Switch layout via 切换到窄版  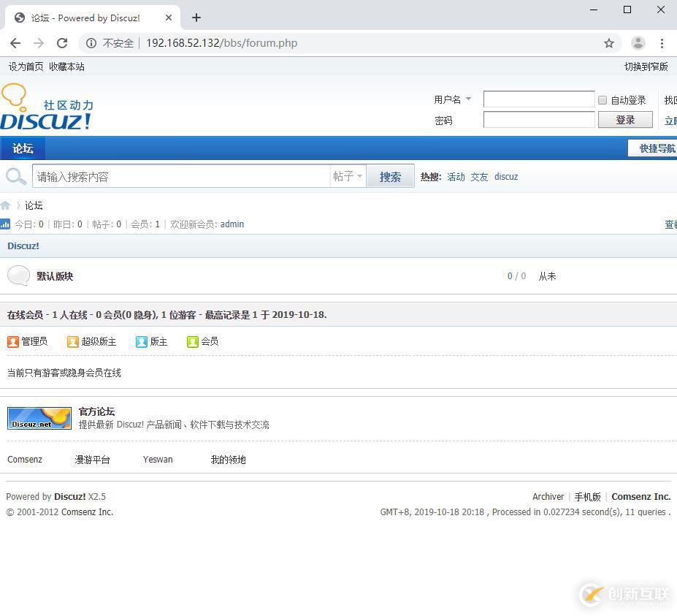click(646, 66)
